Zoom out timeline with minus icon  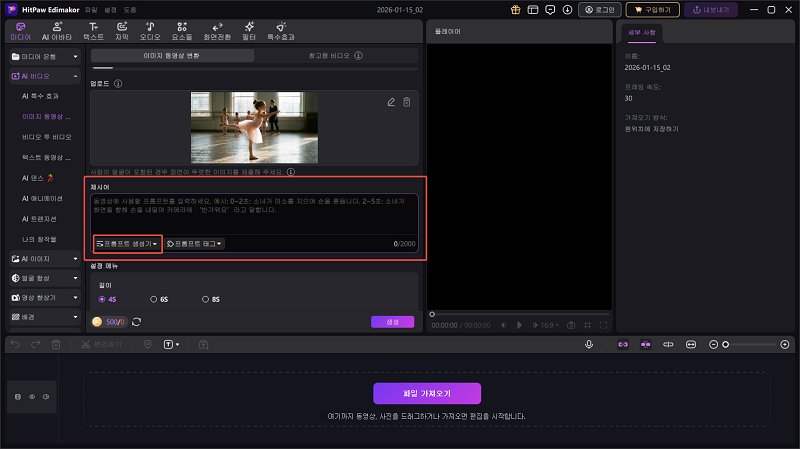713,345
